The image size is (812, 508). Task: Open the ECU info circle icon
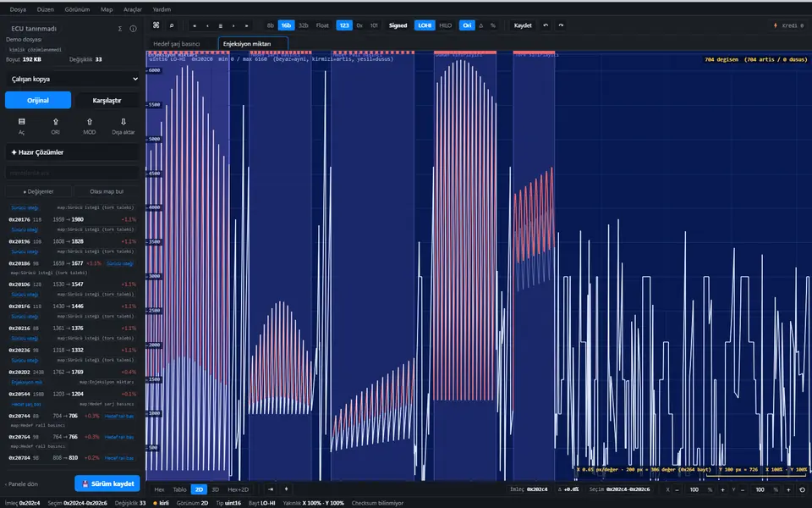133,29
